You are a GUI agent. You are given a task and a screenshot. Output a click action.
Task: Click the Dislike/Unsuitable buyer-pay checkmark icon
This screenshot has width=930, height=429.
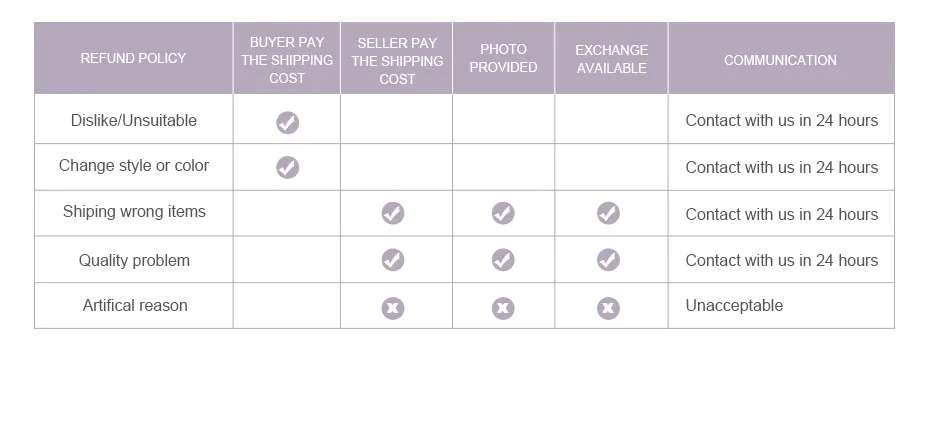tap(288, 123)
